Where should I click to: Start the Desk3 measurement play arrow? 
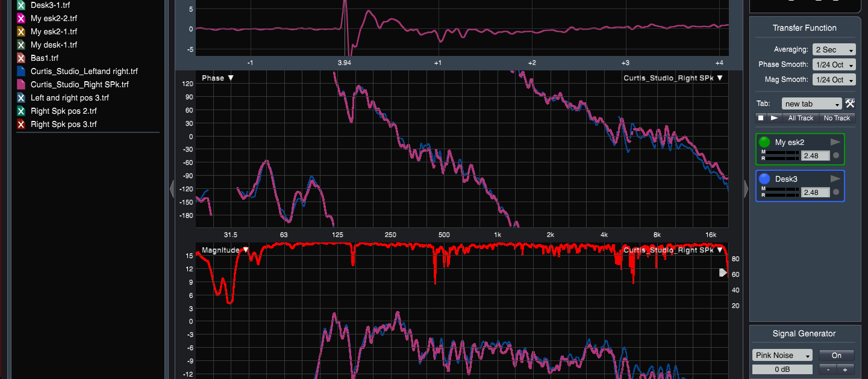pyautogui.click(x=835, y=178)
